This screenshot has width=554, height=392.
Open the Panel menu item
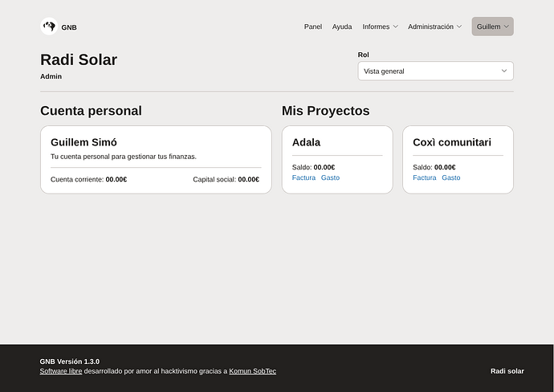click(313, 27)
